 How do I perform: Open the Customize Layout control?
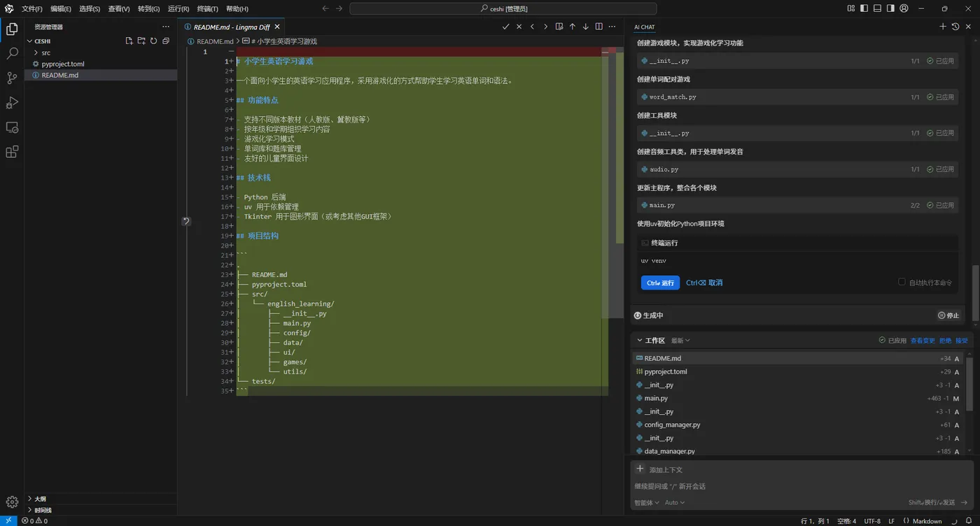[x=850, y=8]
